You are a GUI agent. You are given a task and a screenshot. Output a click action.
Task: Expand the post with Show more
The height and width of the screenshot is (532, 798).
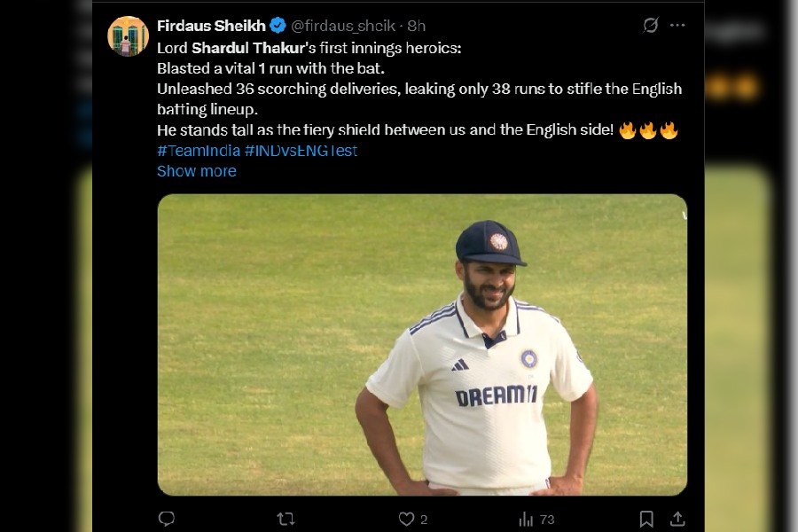pos(196,171)
